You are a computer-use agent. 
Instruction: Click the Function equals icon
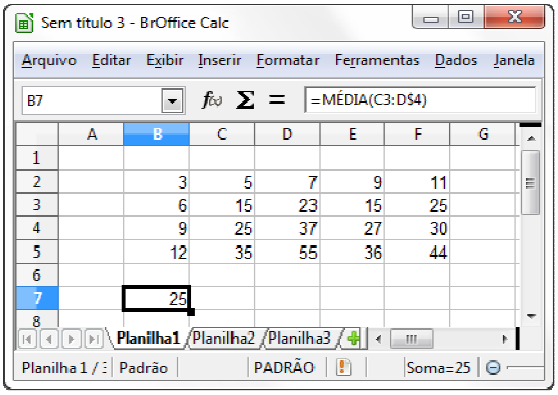277,100
